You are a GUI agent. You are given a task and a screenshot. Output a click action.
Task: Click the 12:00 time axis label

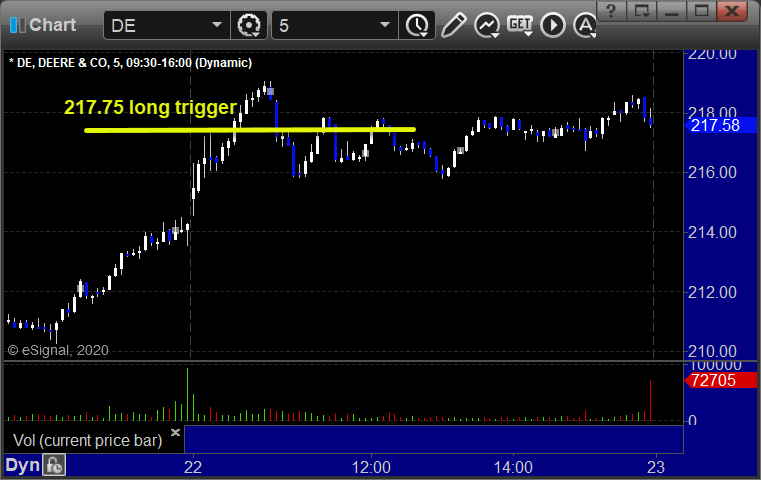point(371,467)
